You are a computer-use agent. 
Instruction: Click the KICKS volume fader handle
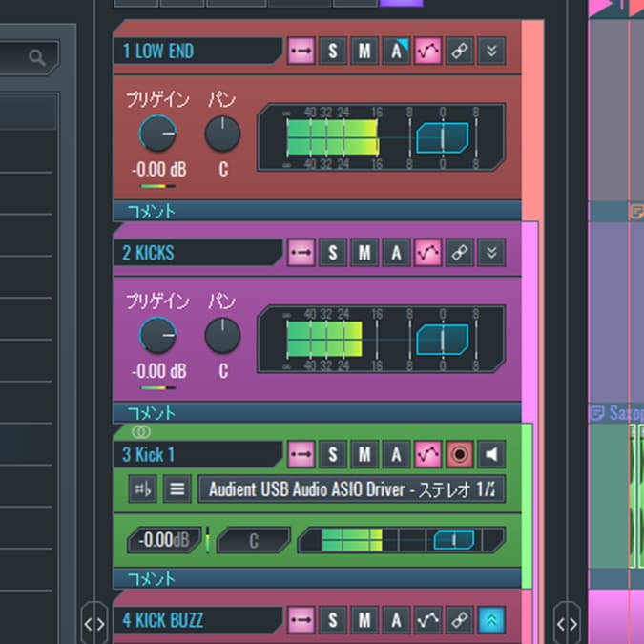click(x=443, y=340)
